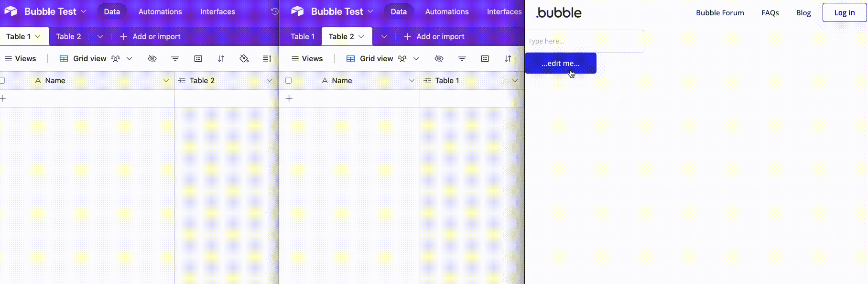The image size is (868, 284).
Task: Select Interfaces tab in middle window
Action: point(504,11)
